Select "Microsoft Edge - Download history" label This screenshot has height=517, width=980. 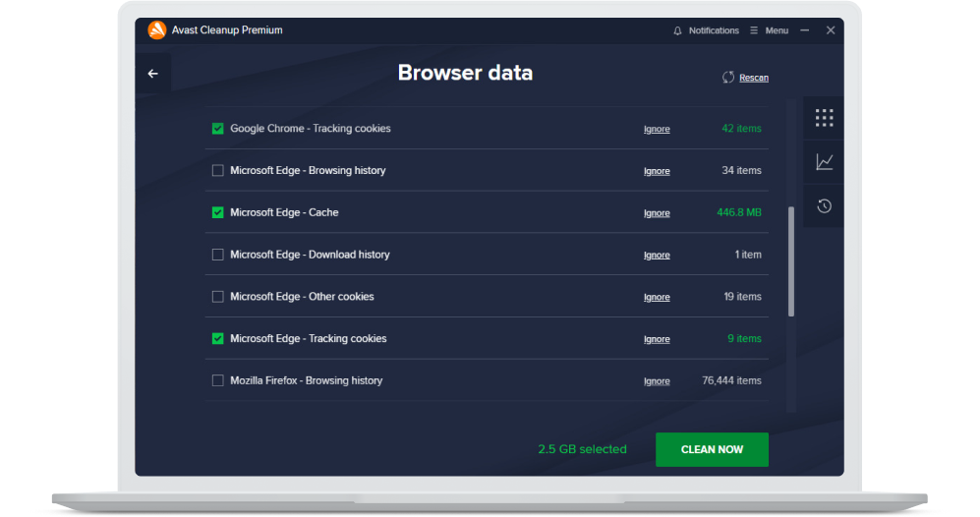tap(310, 255)
